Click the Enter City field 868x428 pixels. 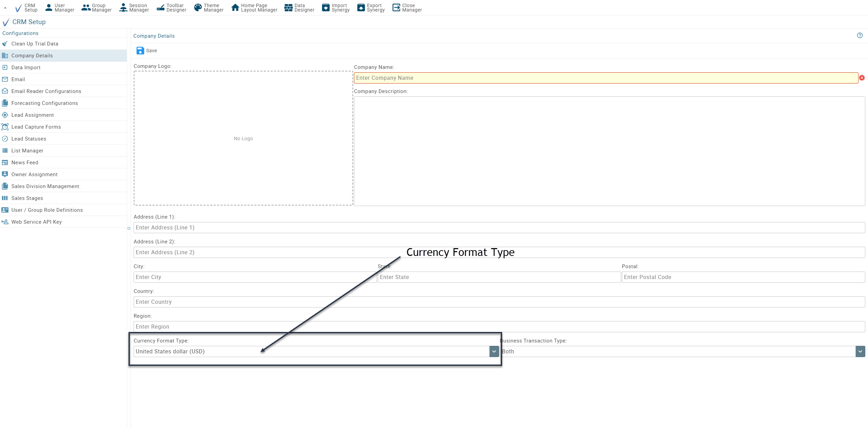click(x=255, y=277)
